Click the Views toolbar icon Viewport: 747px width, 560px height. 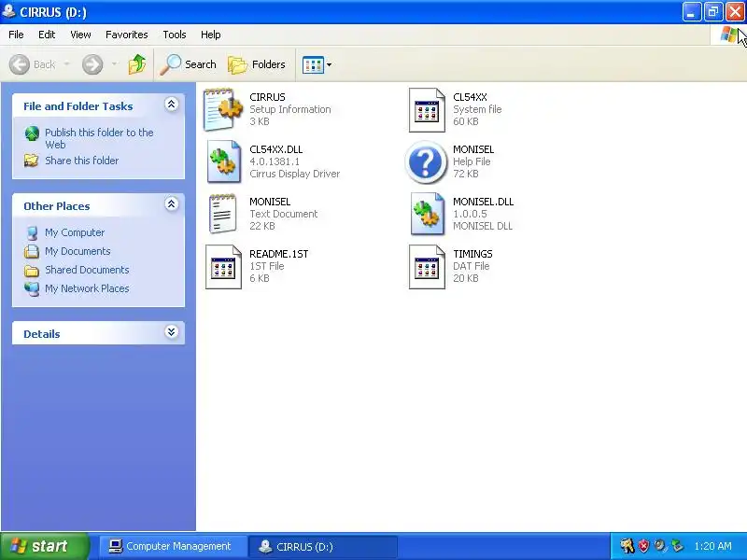(x=313, y=64)
